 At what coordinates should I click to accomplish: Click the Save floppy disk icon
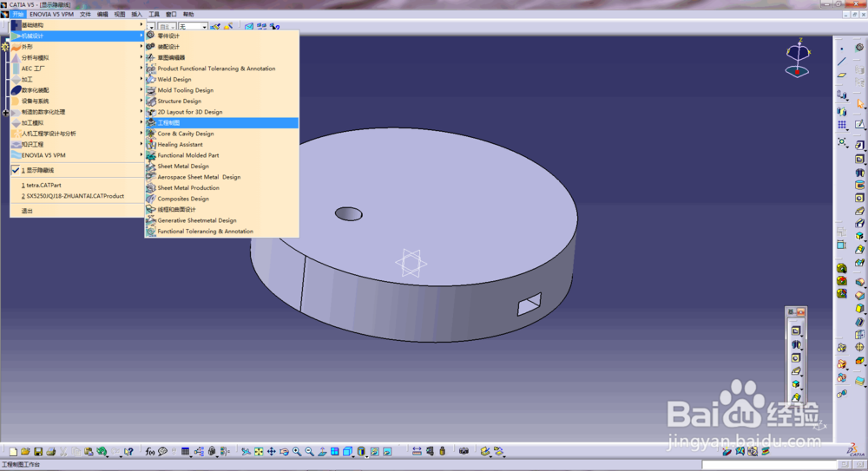(38, 452)
